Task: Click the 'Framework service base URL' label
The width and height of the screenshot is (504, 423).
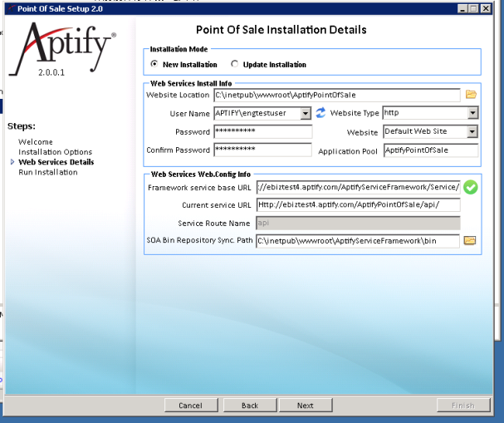Action: click(199, 188)
